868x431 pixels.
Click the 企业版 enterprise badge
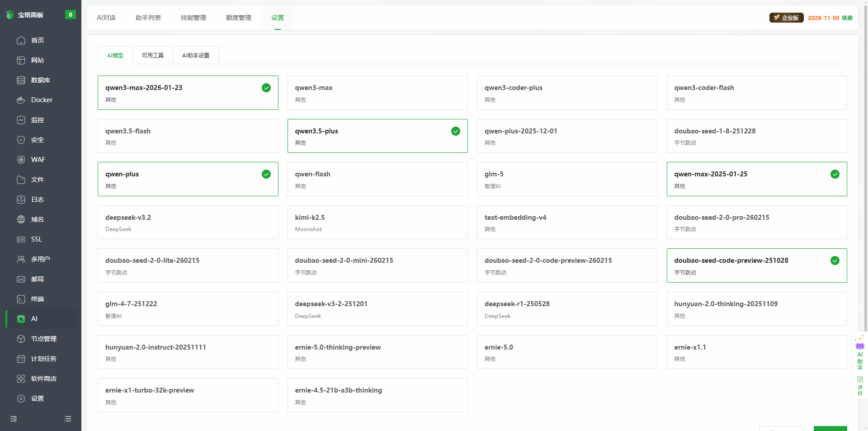tap(786, 18)
